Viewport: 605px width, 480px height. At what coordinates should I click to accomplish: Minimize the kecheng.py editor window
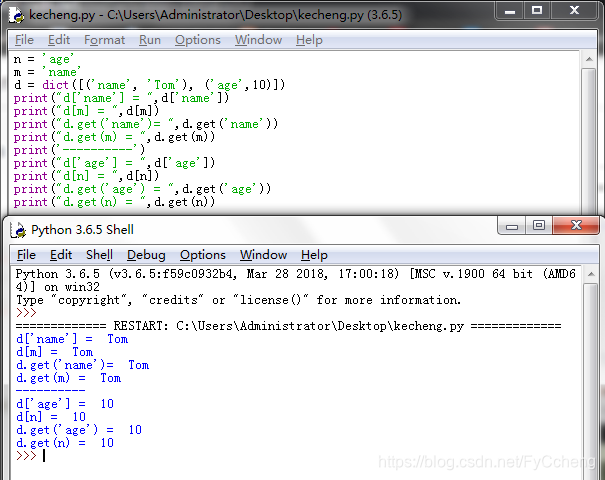pos(510,10)
